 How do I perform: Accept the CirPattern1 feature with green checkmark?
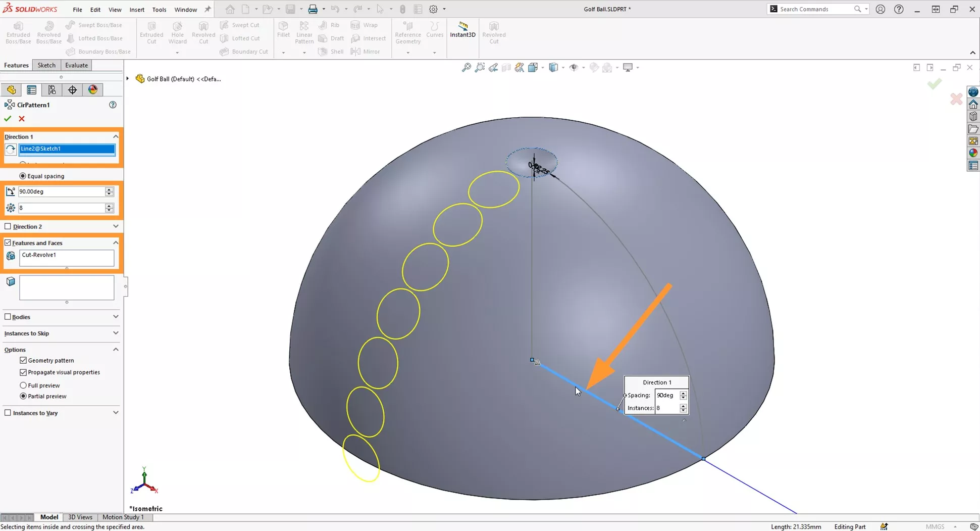click(x=7, y=118)
